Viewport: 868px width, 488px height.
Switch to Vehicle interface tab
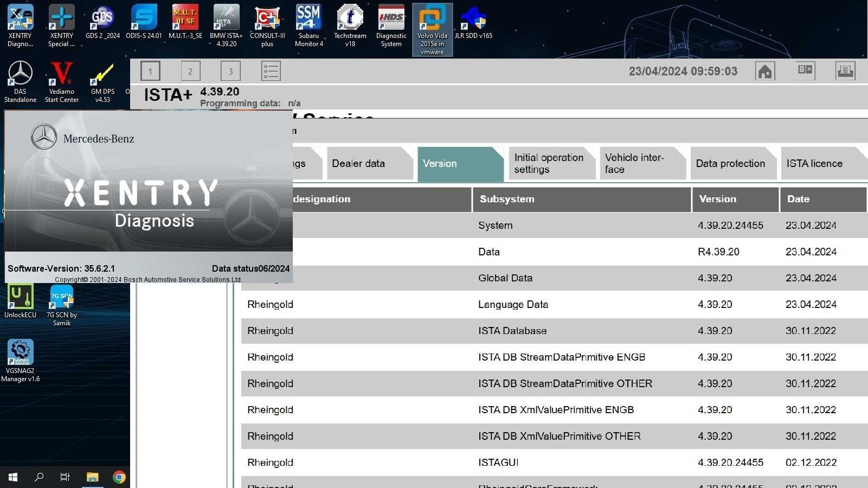642,163
